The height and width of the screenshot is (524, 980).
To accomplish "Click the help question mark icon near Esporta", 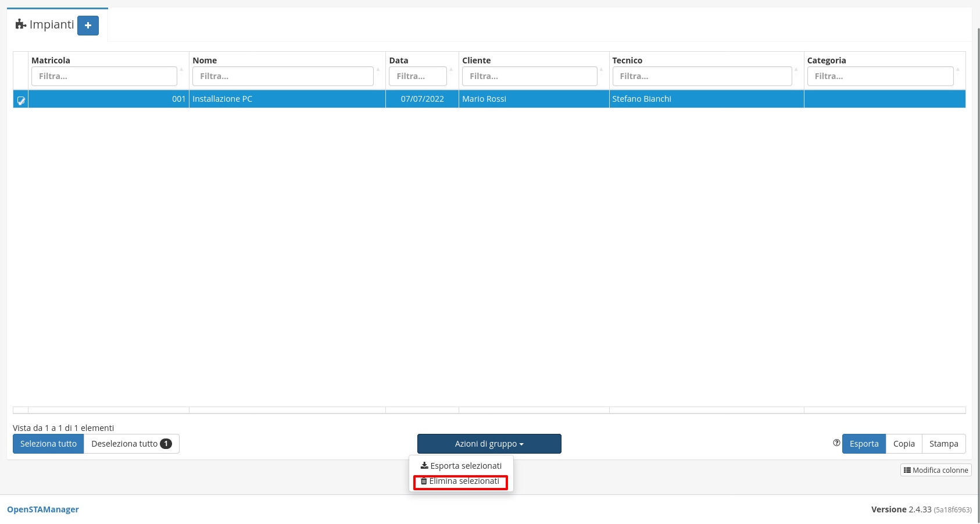I will pyautogui.click(x=836, y=443).
